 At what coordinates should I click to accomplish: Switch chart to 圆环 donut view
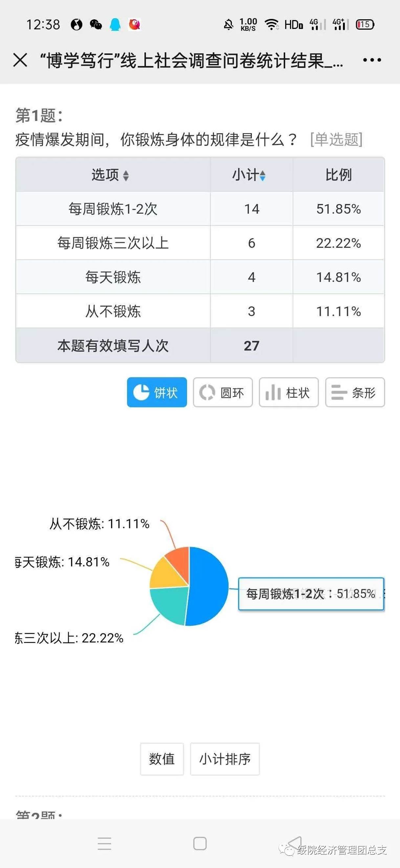tap(223, 392)
